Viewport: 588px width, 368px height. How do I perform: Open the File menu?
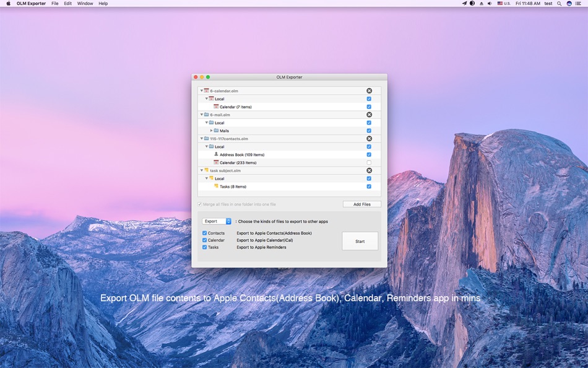[54, 3]
